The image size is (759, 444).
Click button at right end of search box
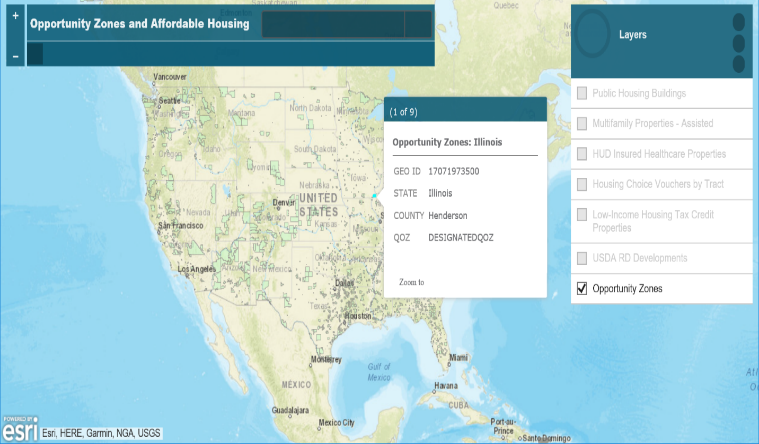click(x=418, y=24)
